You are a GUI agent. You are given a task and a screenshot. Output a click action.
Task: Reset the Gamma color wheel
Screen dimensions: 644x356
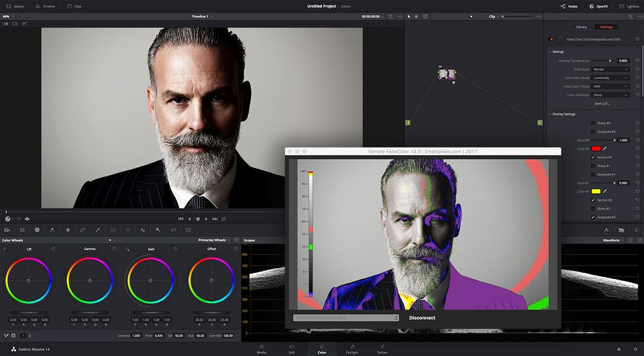point(115,249)
